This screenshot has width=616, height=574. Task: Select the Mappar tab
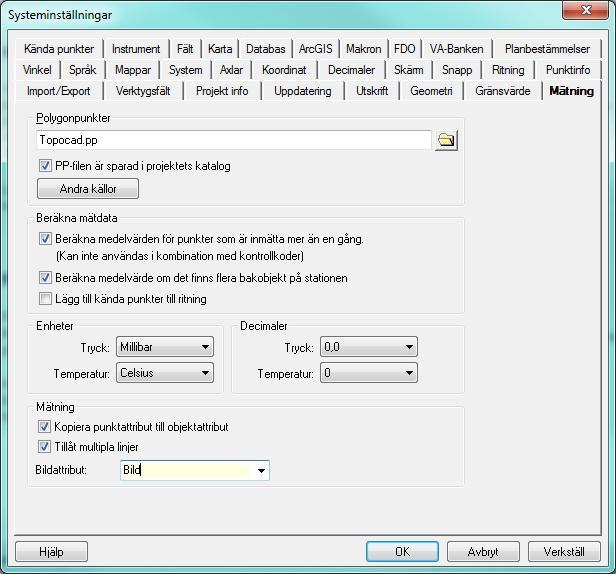click(x=133, y=70)
